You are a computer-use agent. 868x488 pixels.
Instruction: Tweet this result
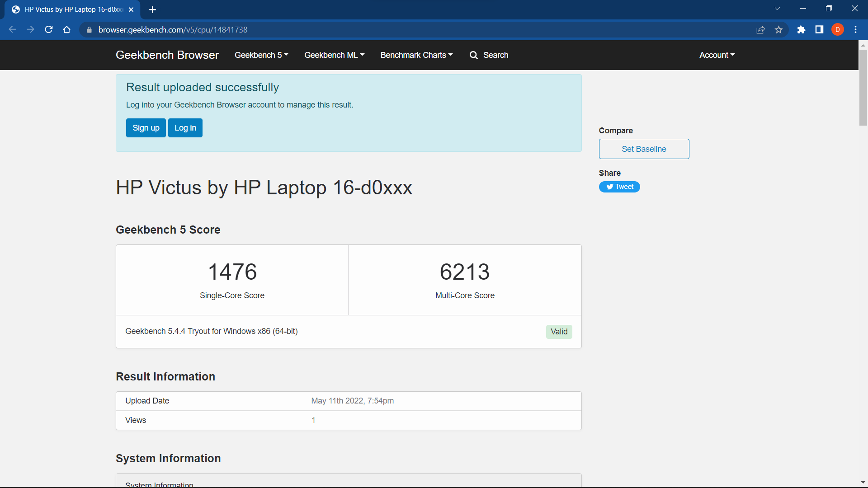pos(619,187)
